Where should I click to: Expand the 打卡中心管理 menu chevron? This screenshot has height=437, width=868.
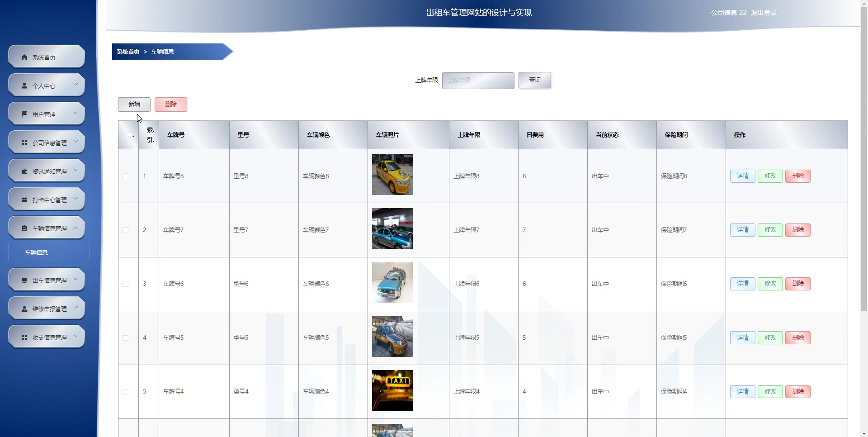click(75, 199)
